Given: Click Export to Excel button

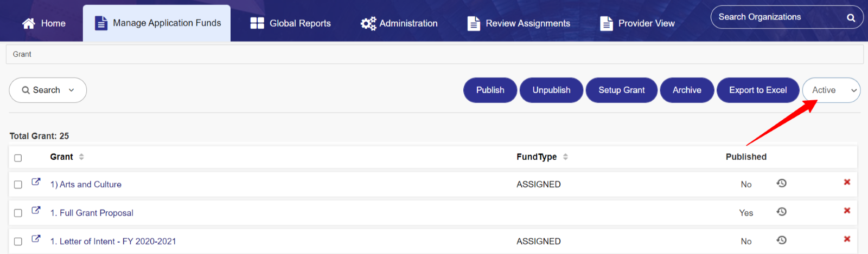Looking at the screenshot, I should tap(758, 90).
